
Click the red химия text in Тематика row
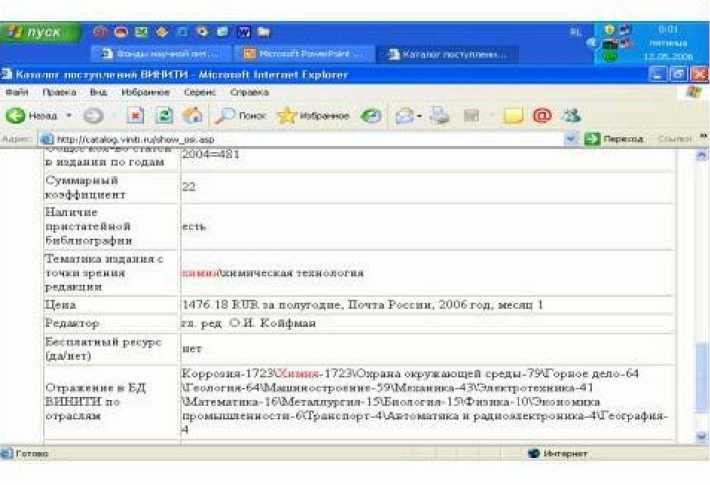[x=201, y=273]
